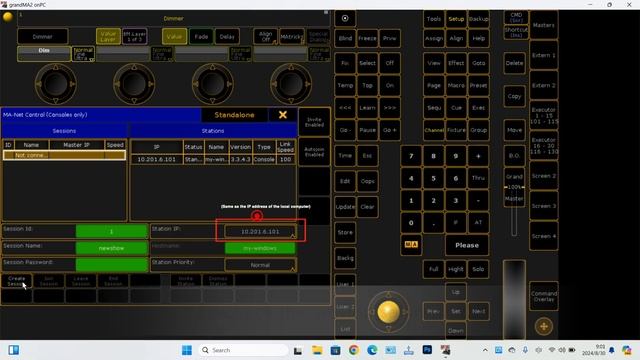Click the yellow MA logo ball at top-left
The height and width of the screenshot is (360, 640).
pos(8,17)
